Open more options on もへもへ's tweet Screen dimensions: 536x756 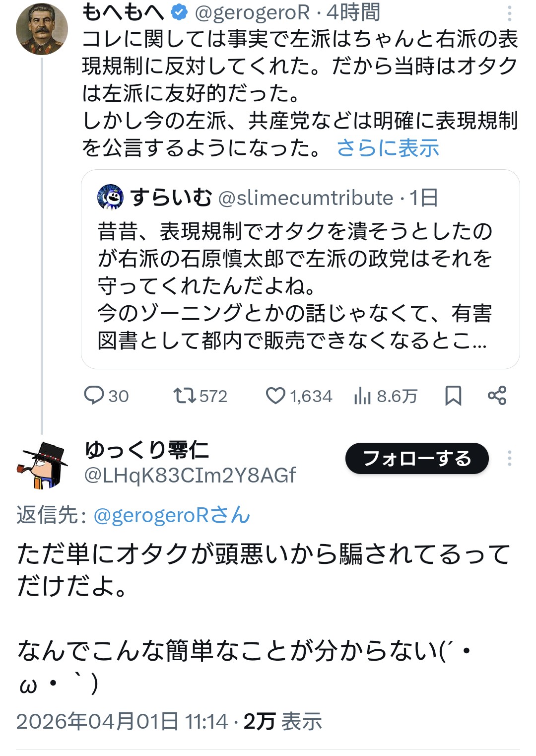510,13
